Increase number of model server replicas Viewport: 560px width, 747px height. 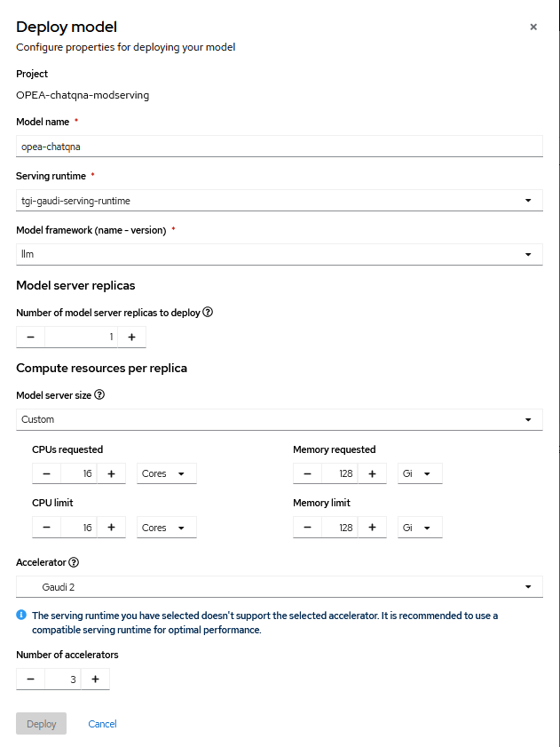pyautogui.click(x=131, y=338)
